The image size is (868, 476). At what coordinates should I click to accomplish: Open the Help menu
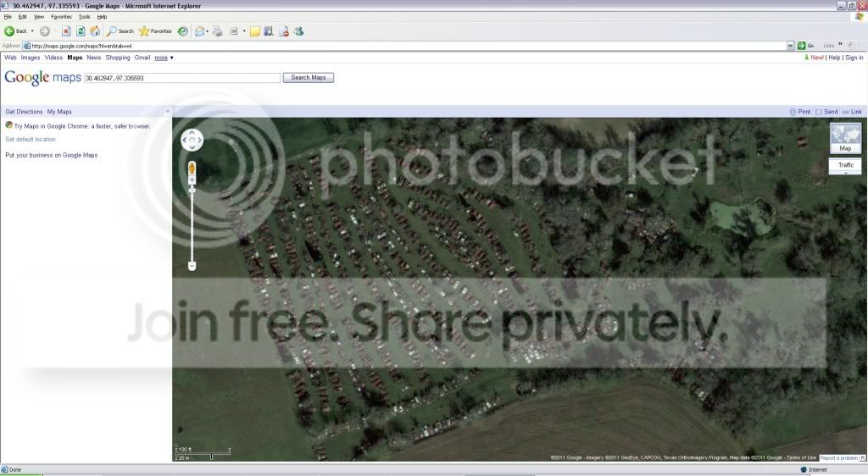[x=102, y=17]
